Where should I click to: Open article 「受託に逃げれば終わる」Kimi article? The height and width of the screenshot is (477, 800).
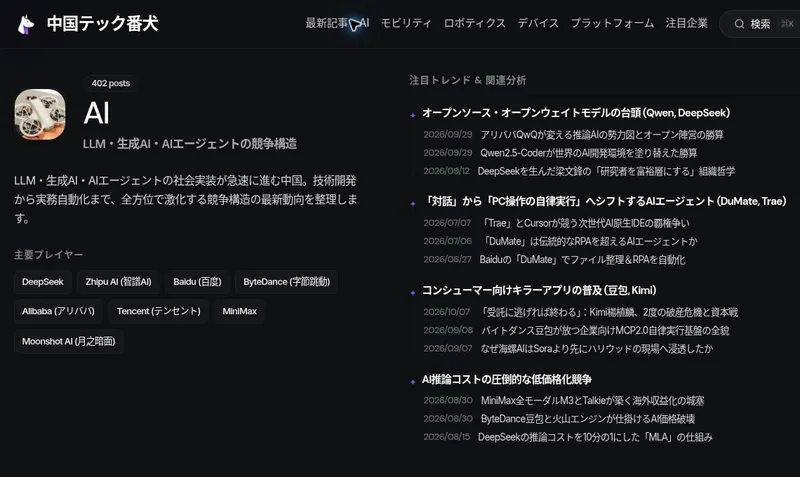point(609,312)
